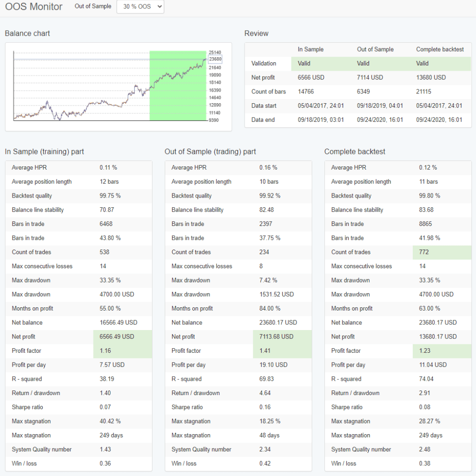Click the OOS Monitor page title
This screenshot has width=476, height=476.
click(33, 7)
